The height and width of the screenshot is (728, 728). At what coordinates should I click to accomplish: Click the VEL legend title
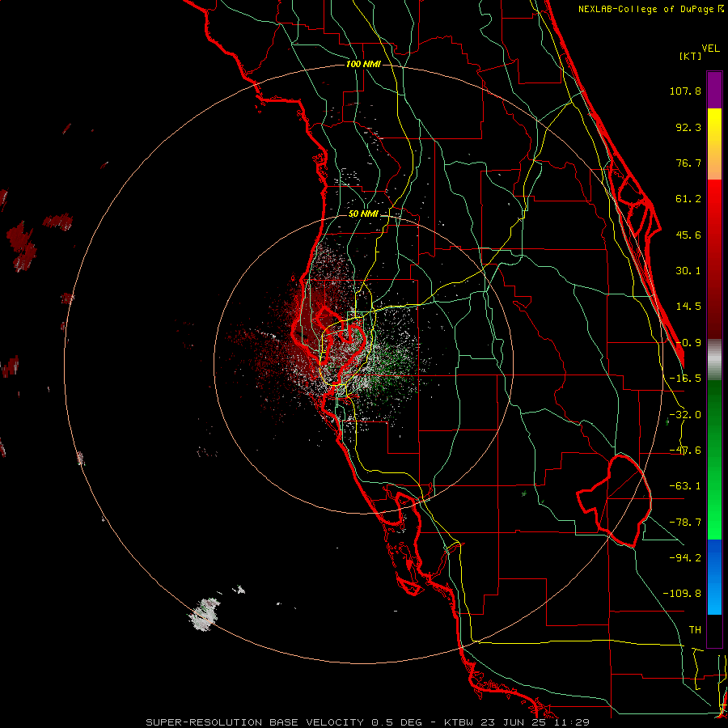(710, 49)
